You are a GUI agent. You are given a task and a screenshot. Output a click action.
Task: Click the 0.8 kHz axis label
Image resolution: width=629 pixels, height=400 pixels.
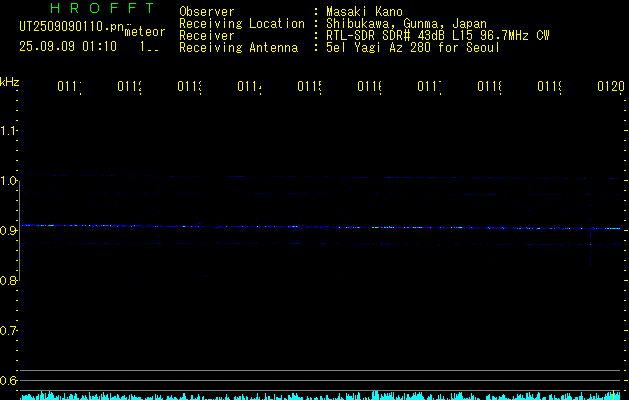pyautogui.click(x=8, y=280)
